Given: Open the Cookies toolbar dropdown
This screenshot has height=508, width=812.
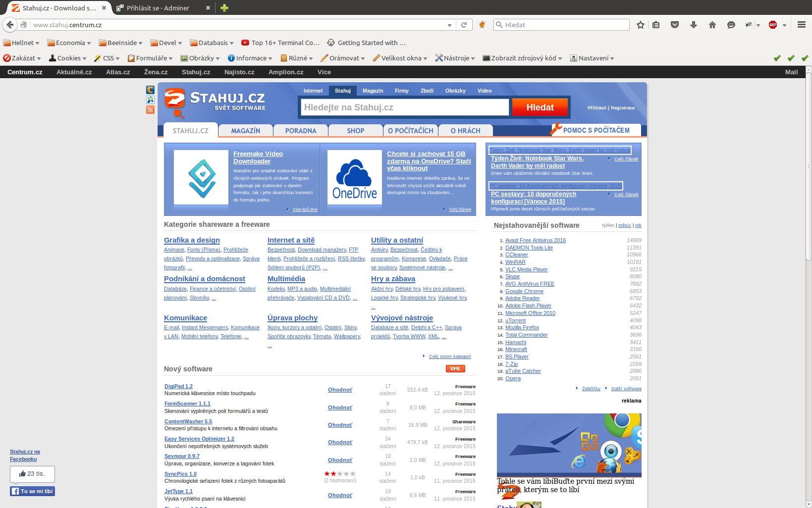Looking at the screenshot, I should (x=68, y=58).
